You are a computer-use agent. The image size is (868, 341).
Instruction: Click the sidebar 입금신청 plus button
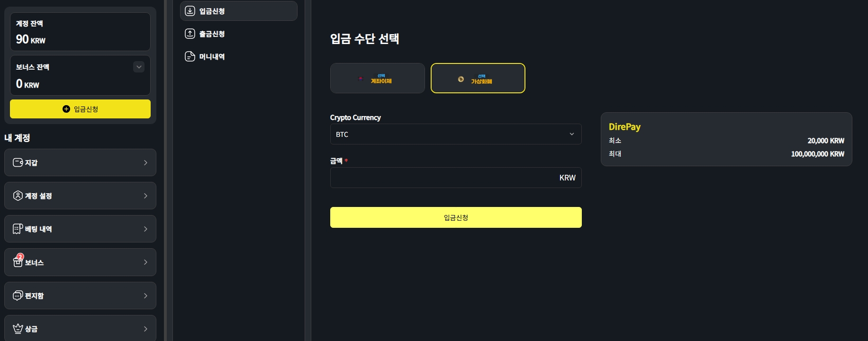(80, 109)
